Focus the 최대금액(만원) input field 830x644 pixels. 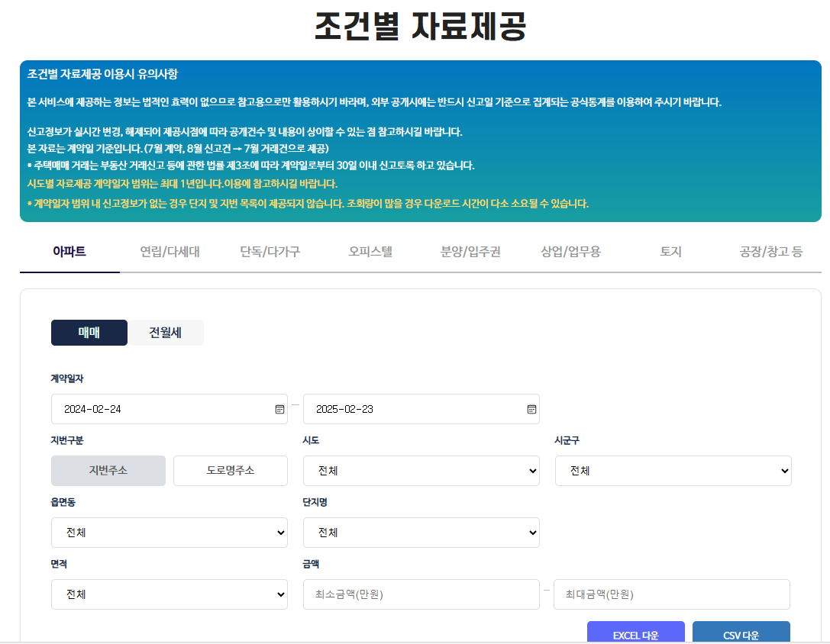pyautogui.click(x=672, y=594)
